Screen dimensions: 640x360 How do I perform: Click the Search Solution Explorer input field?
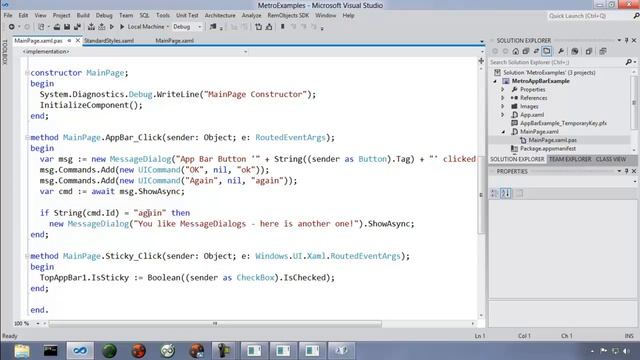click(556, 62)
